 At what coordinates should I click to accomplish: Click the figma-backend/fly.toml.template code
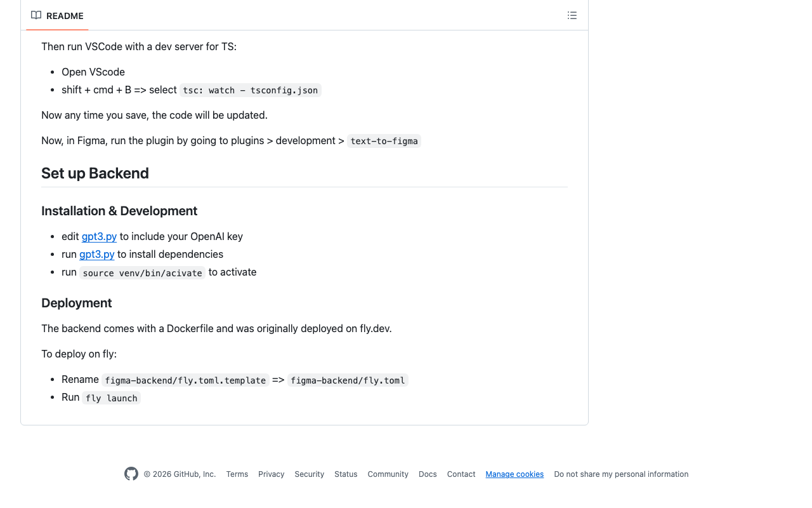click(x=185, y=380)
